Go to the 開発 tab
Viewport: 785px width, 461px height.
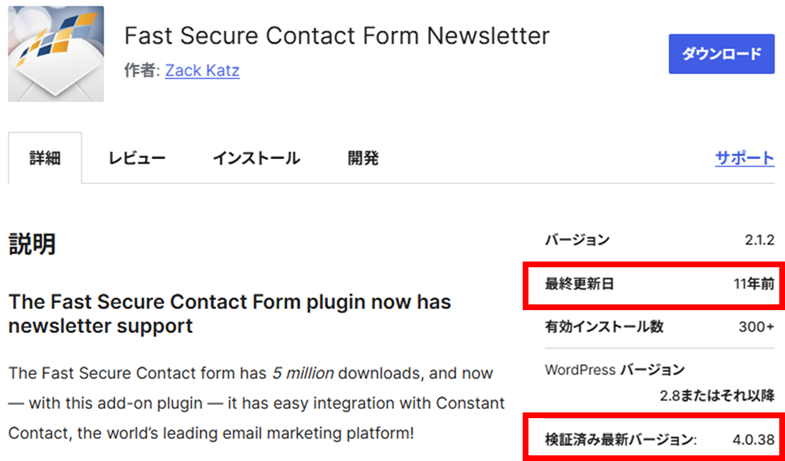[363, 158]
